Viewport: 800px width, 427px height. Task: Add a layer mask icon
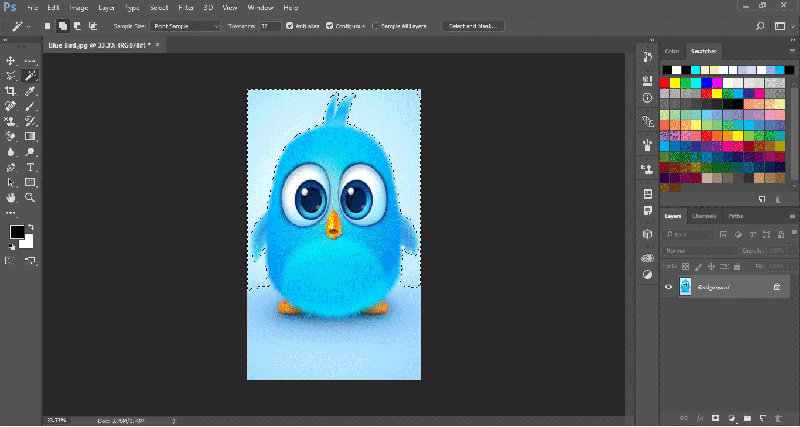715,418
